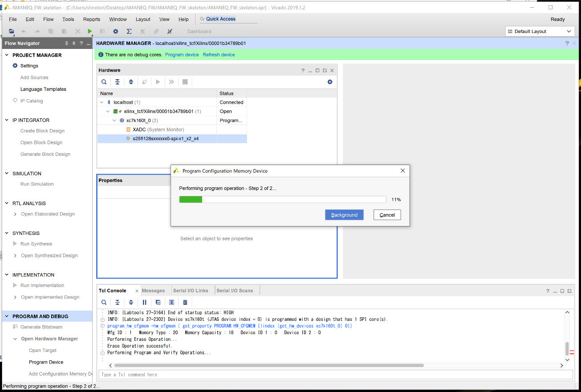Click the Background button in dialog
The height and width of the screenshot is (392, 581).
344,215
